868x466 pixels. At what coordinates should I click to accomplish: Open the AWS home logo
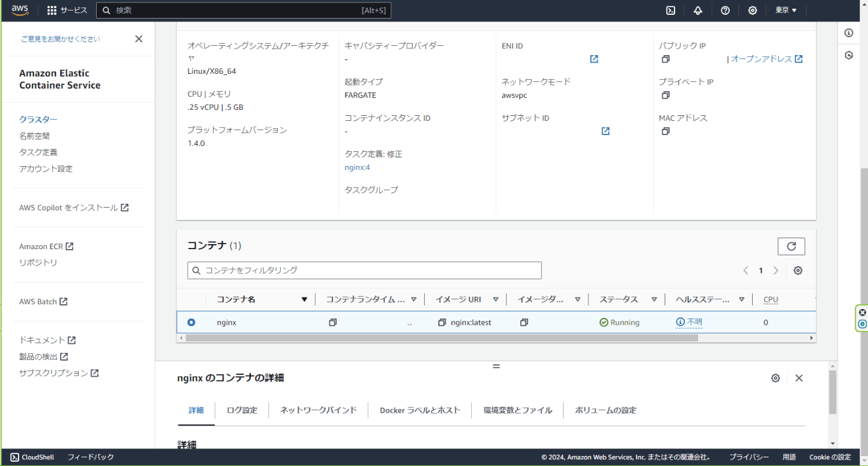(20, 10)
